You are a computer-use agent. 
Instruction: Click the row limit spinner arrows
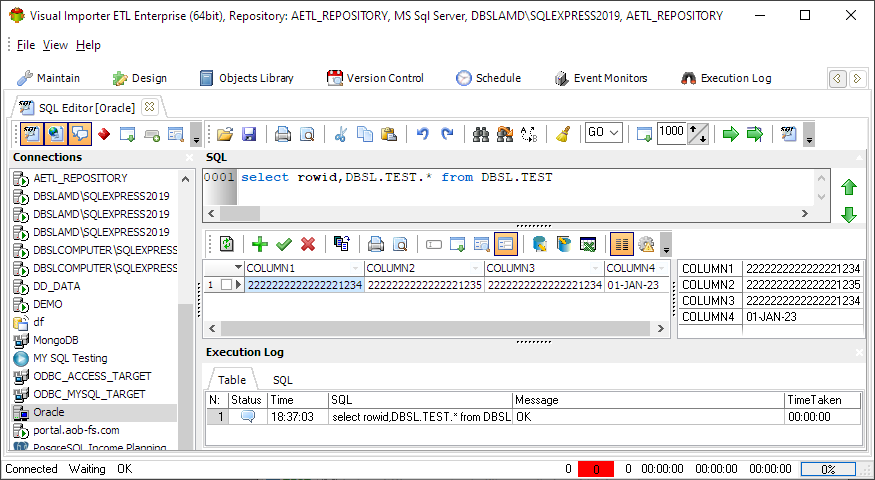tap(698, 134)
